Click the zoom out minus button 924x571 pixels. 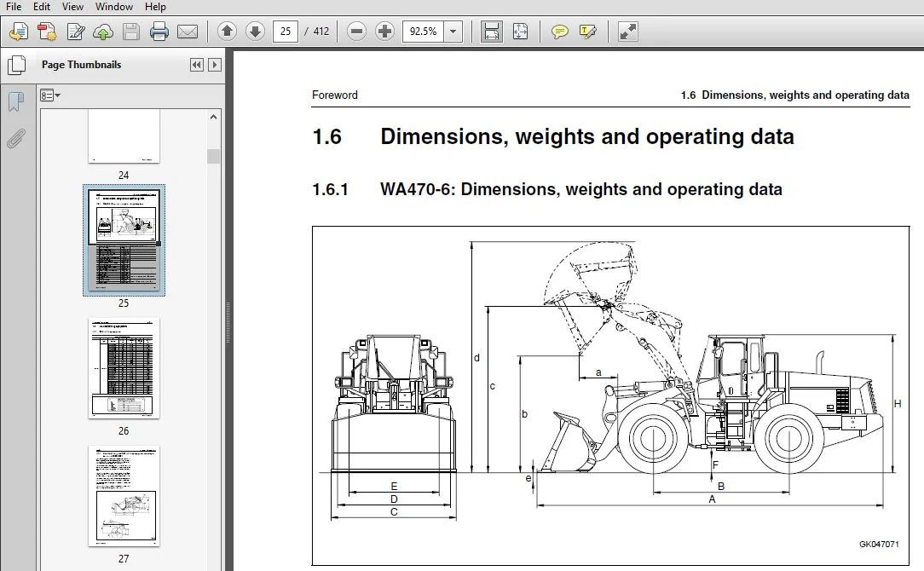356,32
